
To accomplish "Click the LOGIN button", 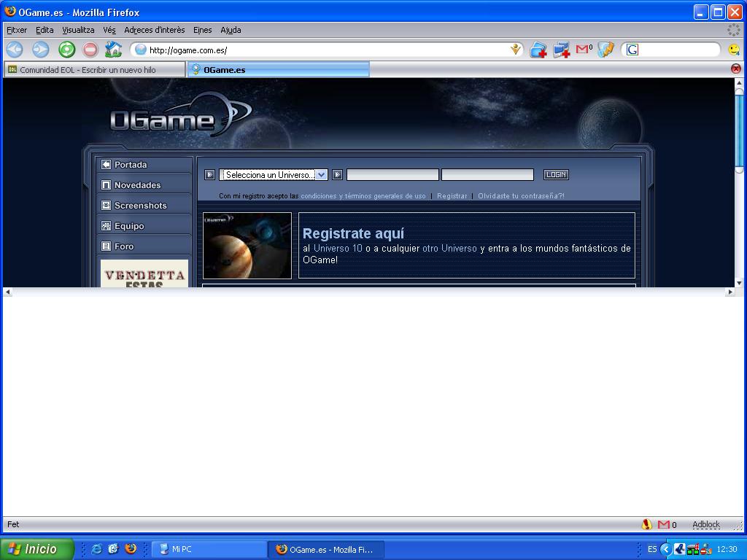I will click(556, 175).
